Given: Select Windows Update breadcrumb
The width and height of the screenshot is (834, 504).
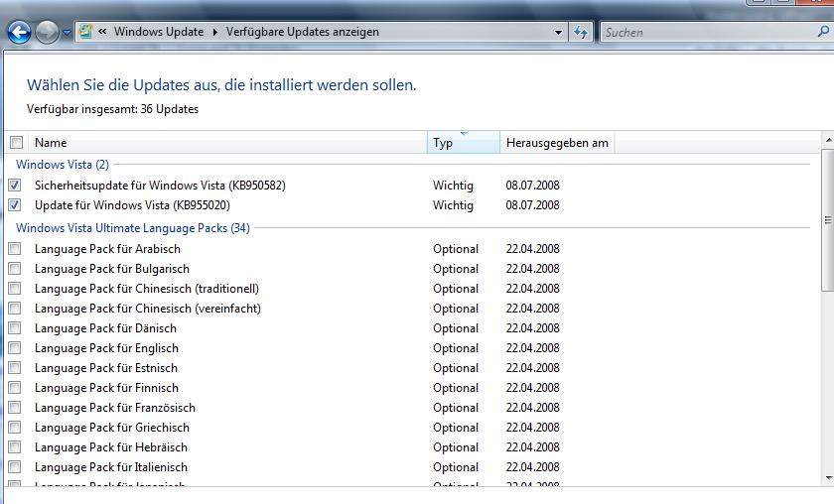Looking at the screenshot, I should [x=159, y=32].
